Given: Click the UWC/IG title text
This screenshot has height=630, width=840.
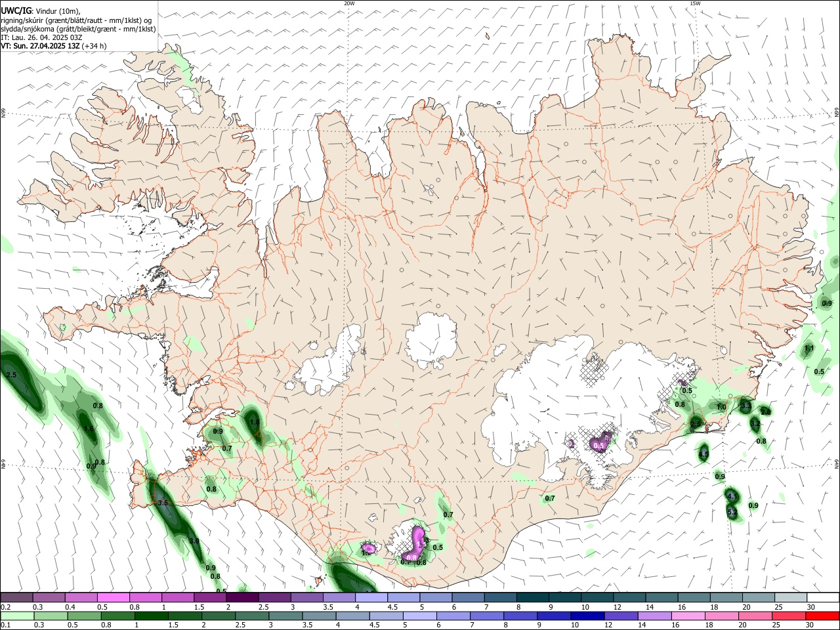Looking at the screenshot, I should (x=16, y=11).
